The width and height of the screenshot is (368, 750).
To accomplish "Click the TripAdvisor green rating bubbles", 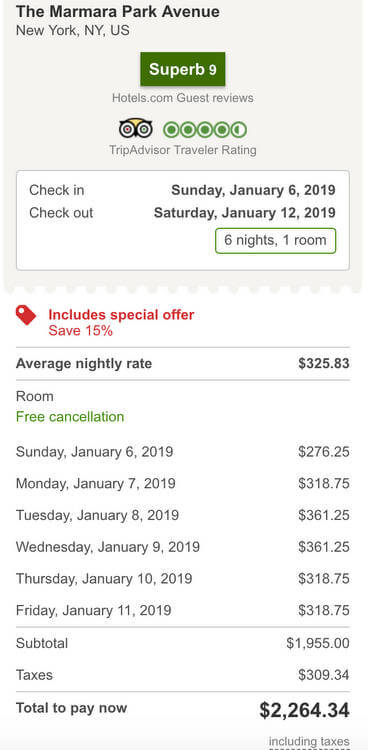I will 205,130.
